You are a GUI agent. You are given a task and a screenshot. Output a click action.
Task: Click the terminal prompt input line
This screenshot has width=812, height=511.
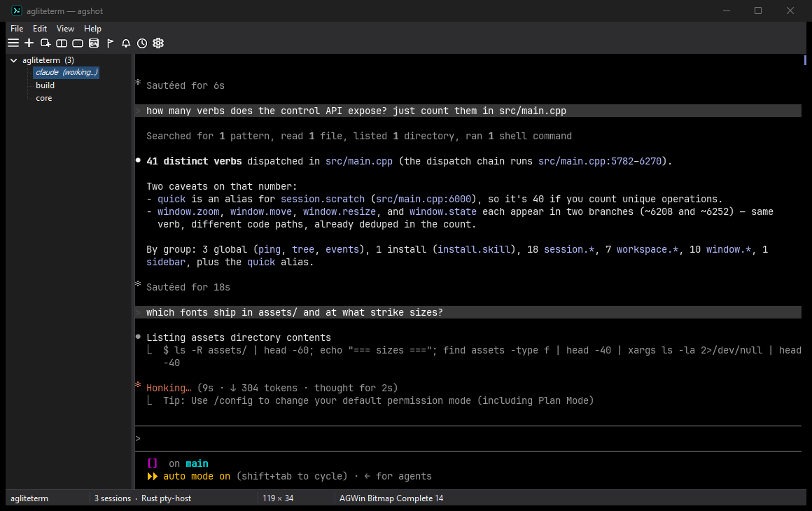pyautogui.click(x=468, y=438)
